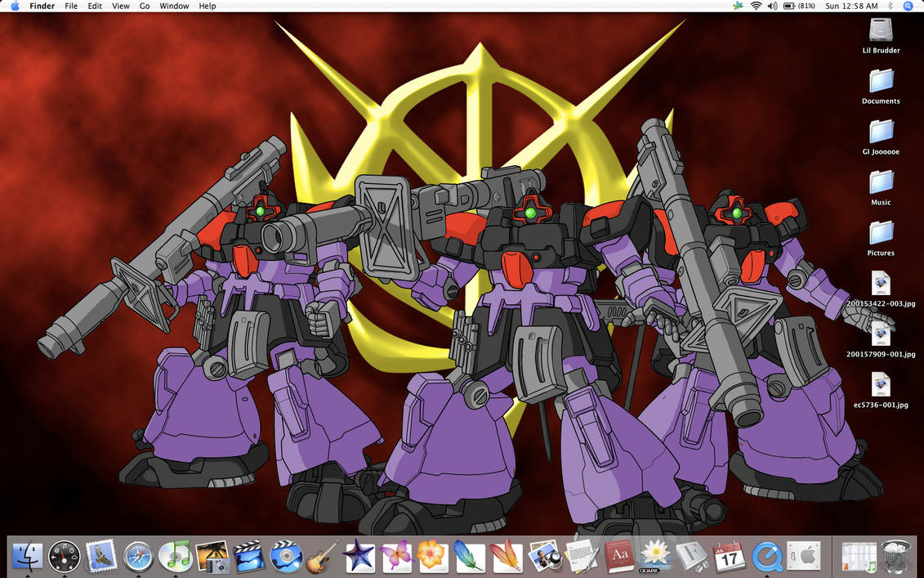The image size is (924, 578).
Task: Open the Finder File menu
Action: coord(71,6)
